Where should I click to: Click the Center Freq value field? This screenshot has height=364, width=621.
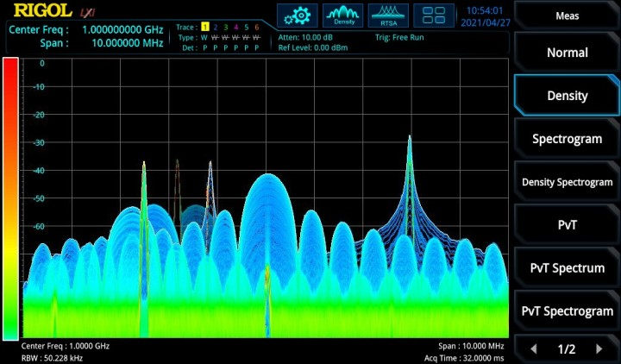[122, 29]
